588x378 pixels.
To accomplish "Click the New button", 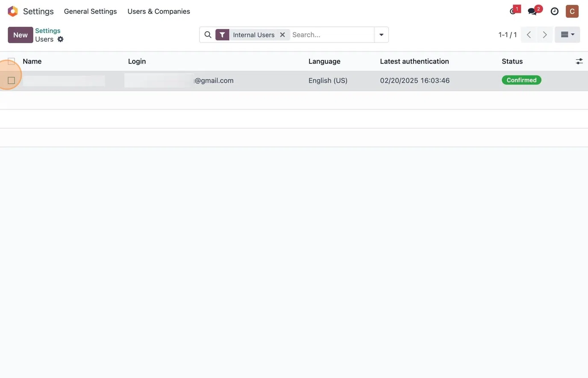I will 20,35.
